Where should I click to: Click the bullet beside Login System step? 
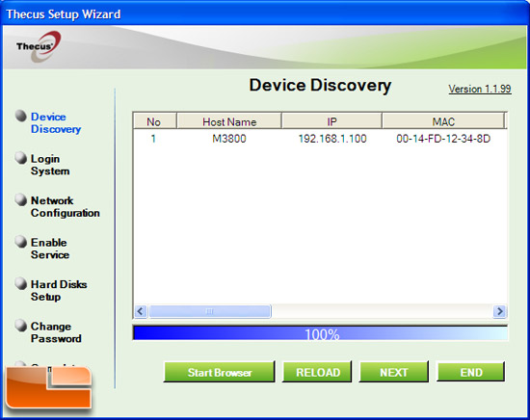tap(21, 158)
